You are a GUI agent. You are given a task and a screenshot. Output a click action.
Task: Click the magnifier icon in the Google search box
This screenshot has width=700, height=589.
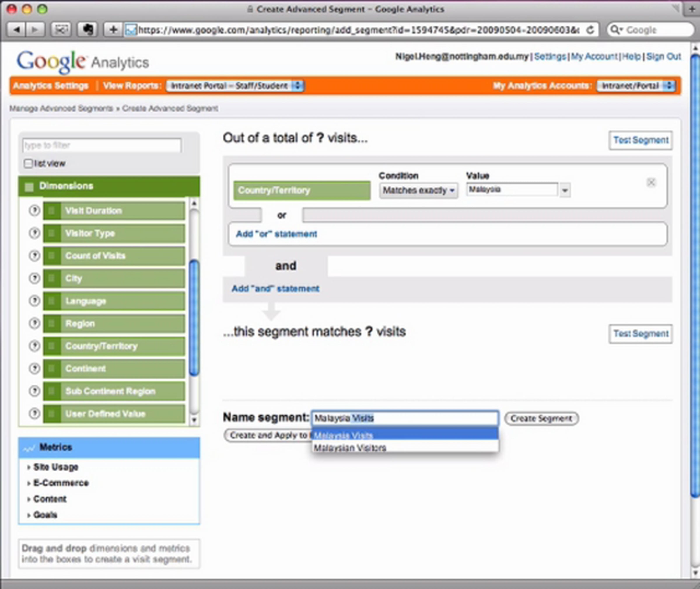[x=616, y=30]
